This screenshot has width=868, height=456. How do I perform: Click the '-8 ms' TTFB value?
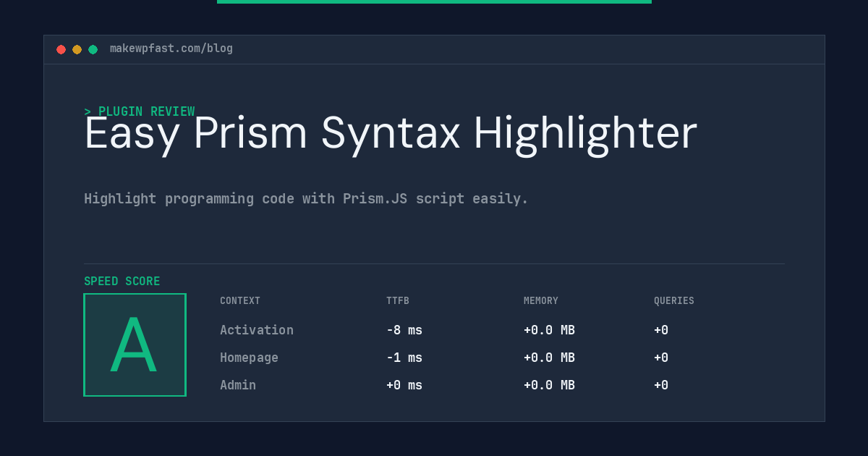coord(404,330)
